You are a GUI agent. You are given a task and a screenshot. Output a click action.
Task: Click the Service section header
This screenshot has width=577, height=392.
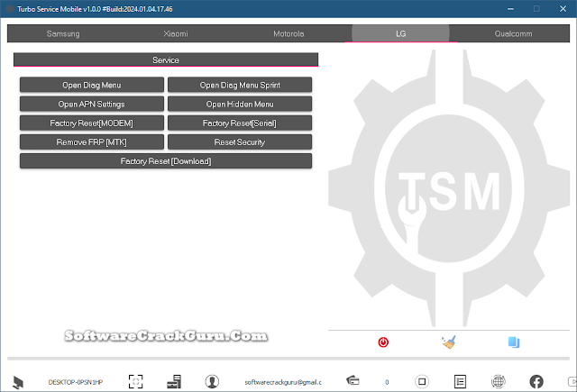coord(166,60)
